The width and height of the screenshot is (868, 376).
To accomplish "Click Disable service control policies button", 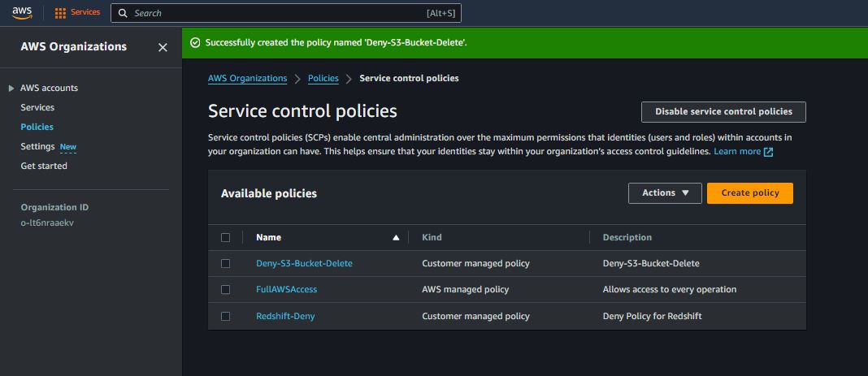I will pos(723,112).
